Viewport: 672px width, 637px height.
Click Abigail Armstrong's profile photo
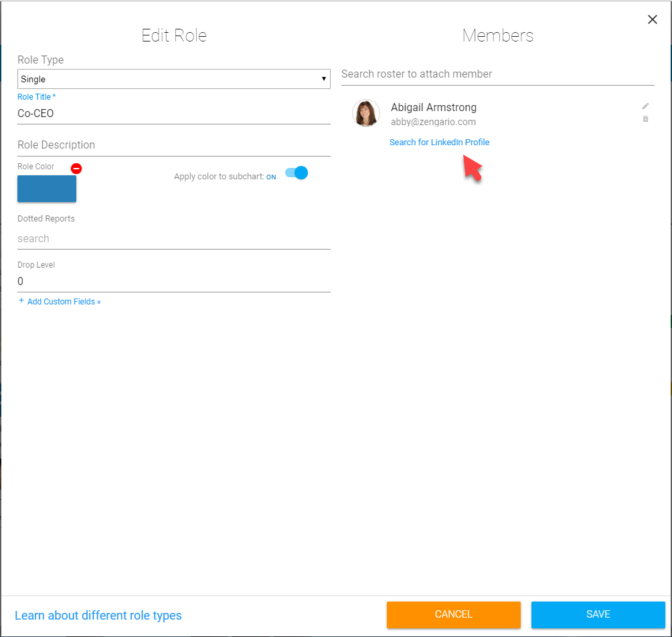click(366, 114)
